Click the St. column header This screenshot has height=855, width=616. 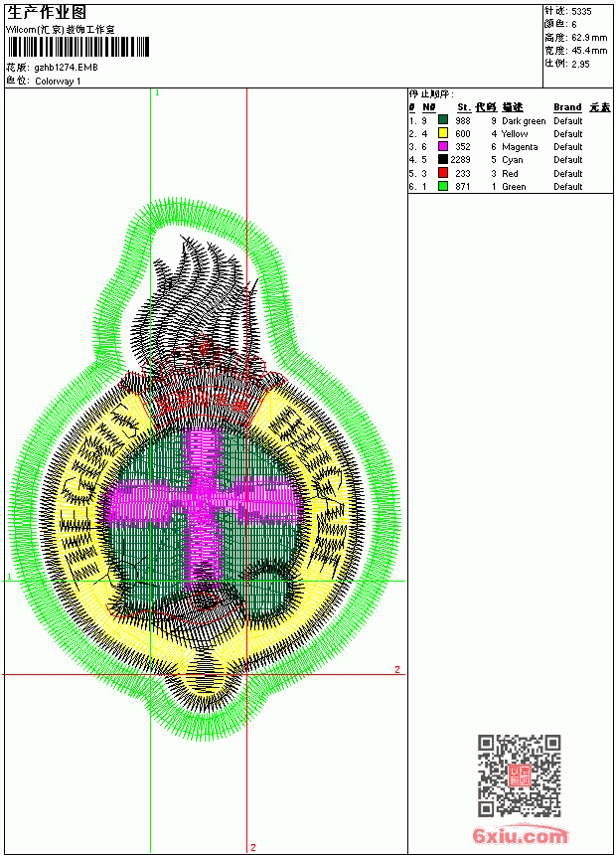pyautogui.click(x=464, y=107)
